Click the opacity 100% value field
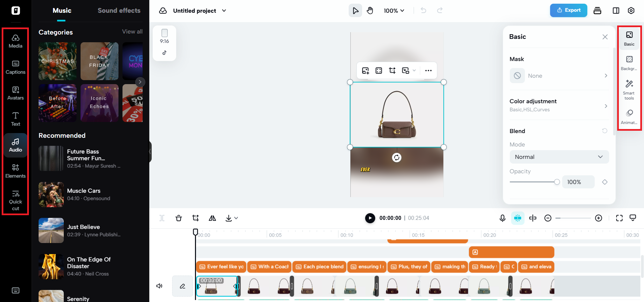This screenshot has height=302, width=644. [x=578, y=182]
